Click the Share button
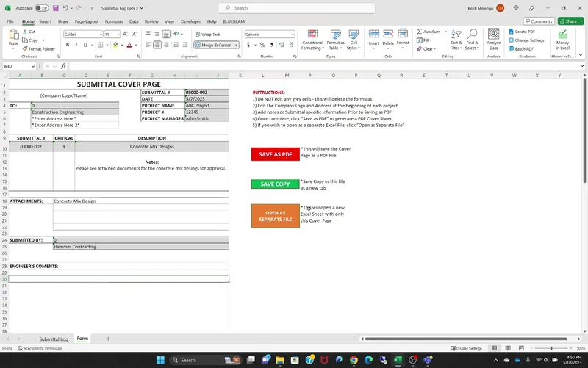This screenshot has width=588, height=368. point(570,21)
